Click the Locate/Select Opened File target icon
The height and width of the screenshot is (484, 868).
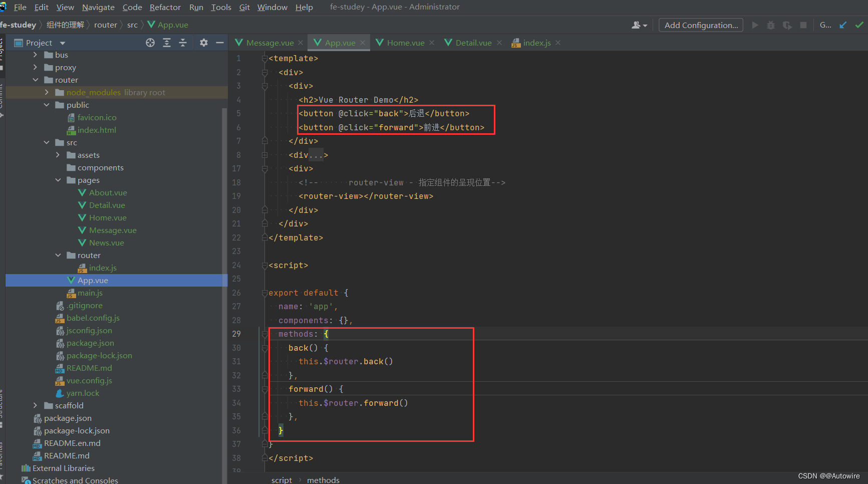150,43
